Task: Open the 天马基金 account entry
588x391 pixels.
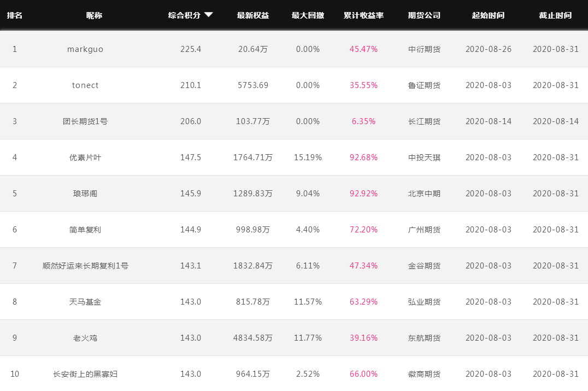Action: [x=85, y=302]
